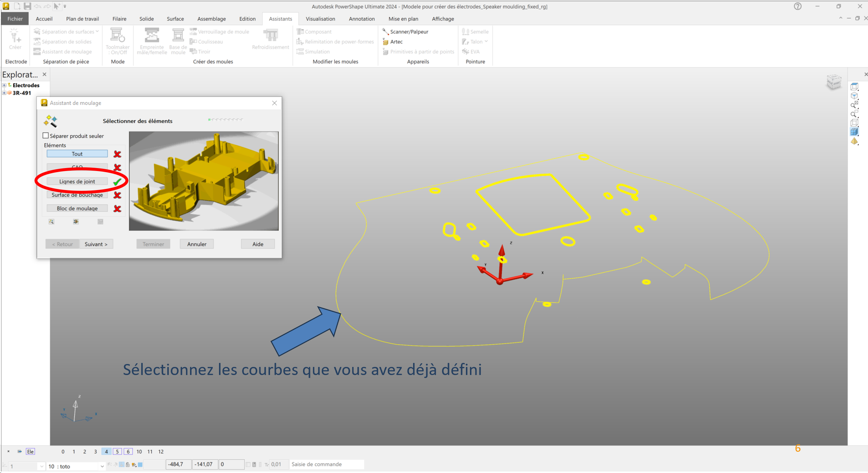The width and height of the screenshot is (868, 473).
Task: Open the toto level dropdown
Action: tap(102, 466)
